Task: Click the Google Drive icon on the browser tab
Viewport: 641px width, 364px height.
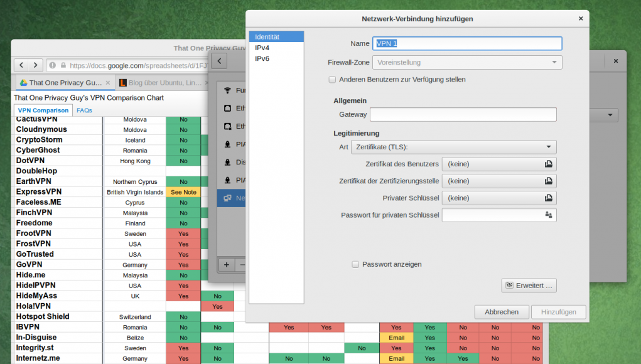Action: tap(23, 83)
